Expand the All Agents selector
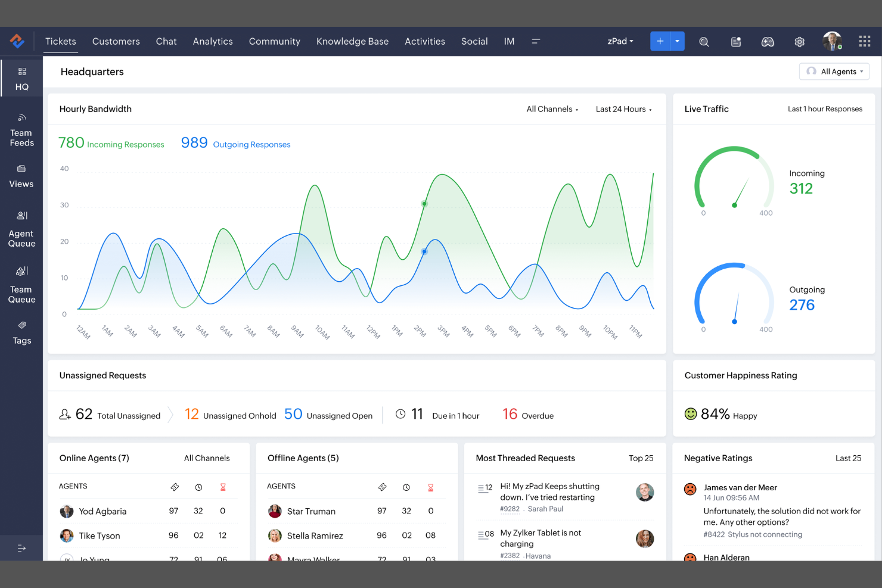This screenshot has width=882, height=588. (x=834, y=71)
